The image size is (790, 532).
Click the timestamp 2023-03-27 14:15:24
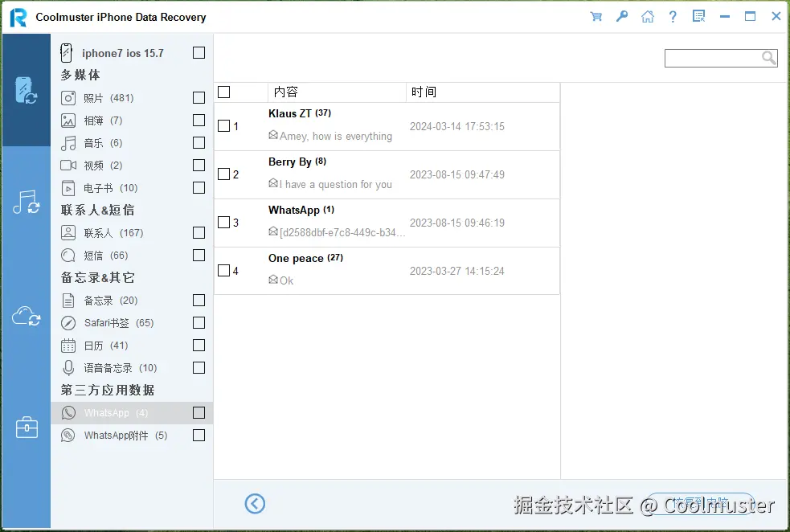coord(457,271)
